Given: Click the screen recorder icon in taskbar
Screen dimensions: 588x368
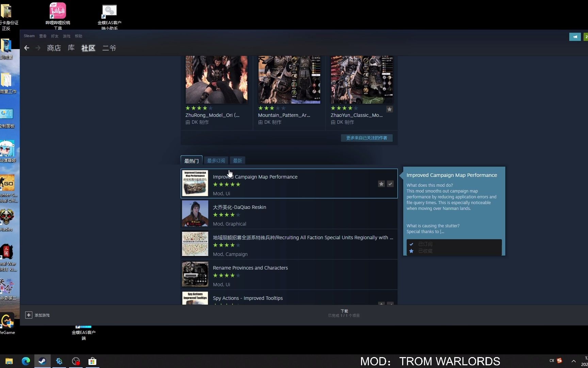Looking at the screenshot, I should [x=76, y=361].
